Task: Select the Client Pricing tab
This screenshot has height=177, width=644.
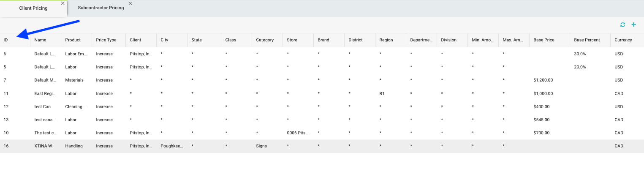Action: pos(33,8)
